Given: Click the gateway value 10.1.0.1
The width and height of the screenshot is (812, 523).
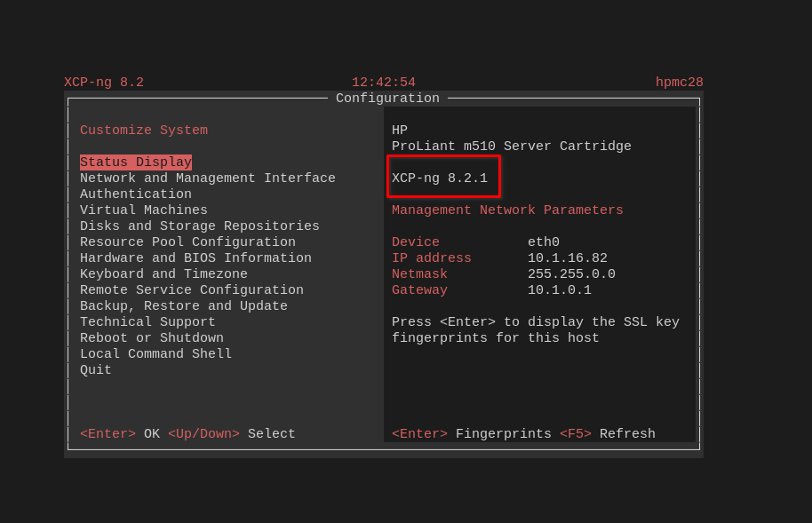Looking at the screenshot, I should (560, 290).
